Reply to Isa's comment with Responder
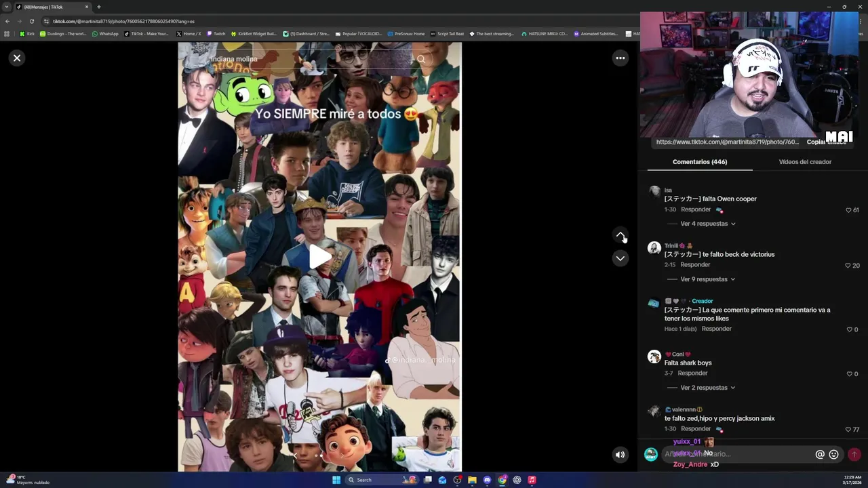The image size is (868, 488). (696, 209)
